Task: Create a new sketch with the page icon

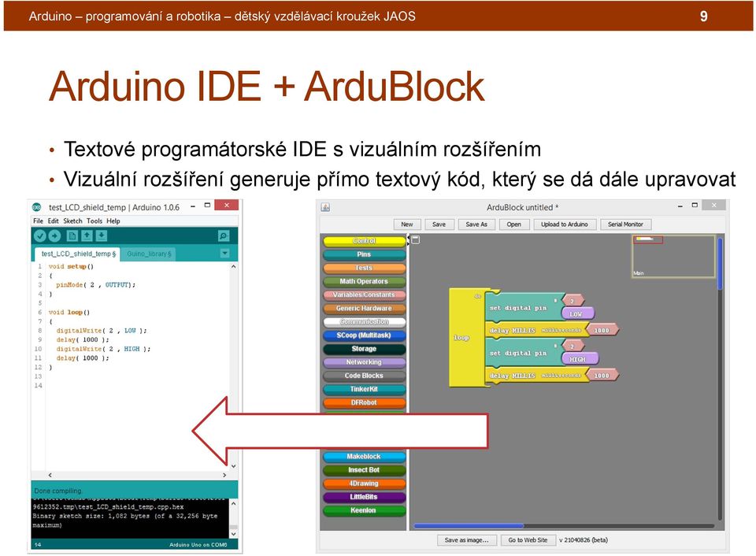Action: (72, 235)
